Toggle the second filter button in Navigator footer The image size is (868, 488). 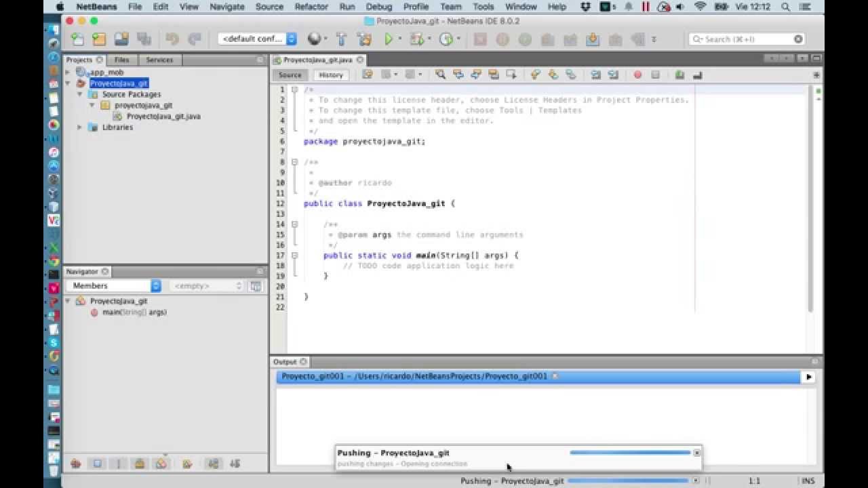[x=97, y=464]
